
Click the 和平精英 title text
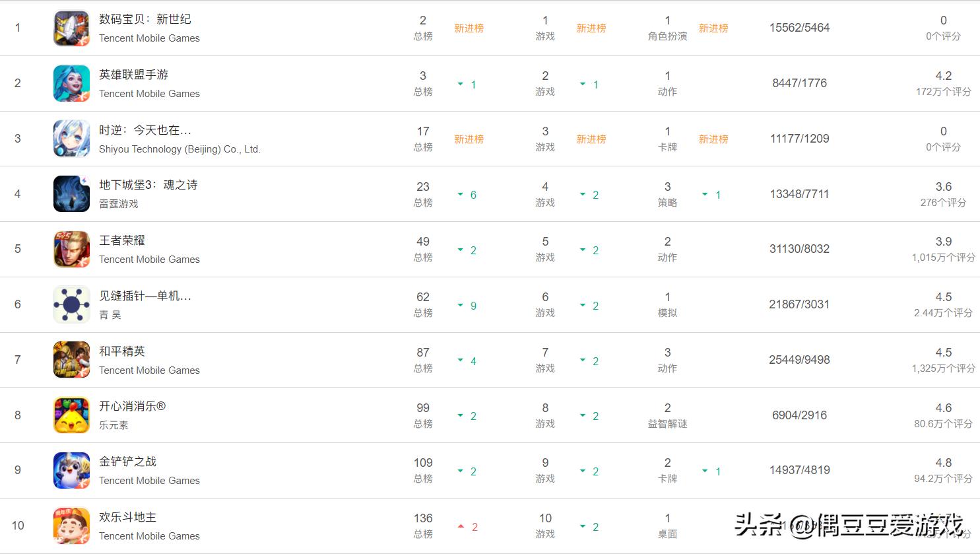[122, 351]
